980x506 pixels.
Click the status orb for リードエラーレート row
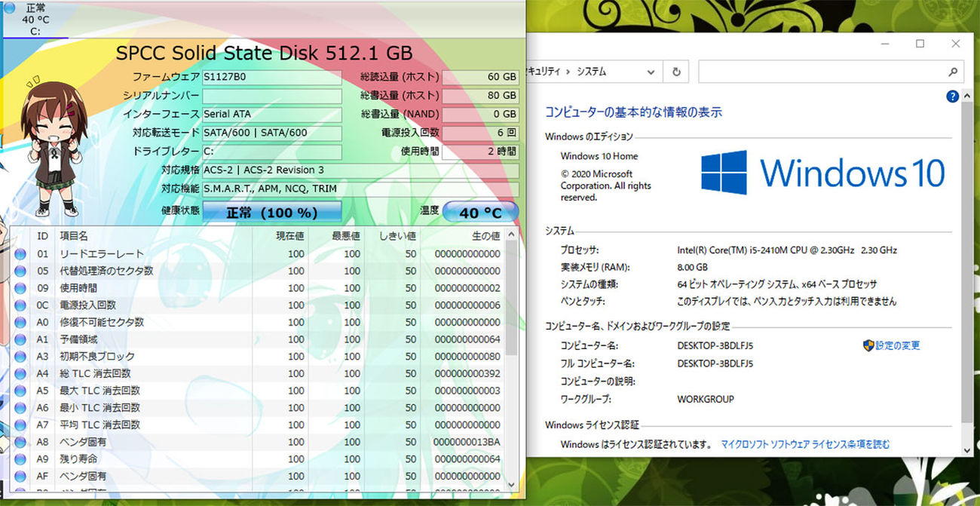(x=20, y=254)
